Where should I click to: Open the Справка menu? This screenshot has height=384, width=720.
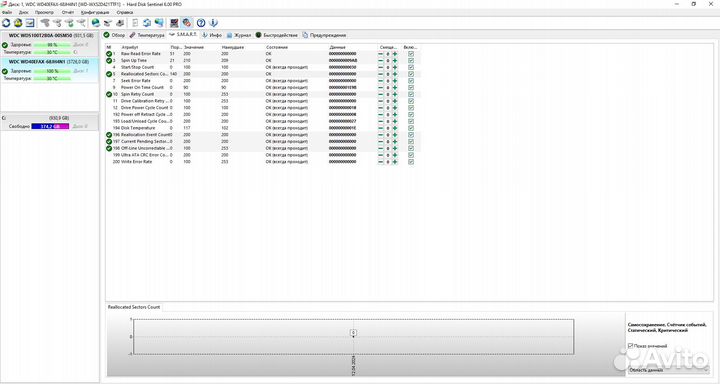[124, 12]
